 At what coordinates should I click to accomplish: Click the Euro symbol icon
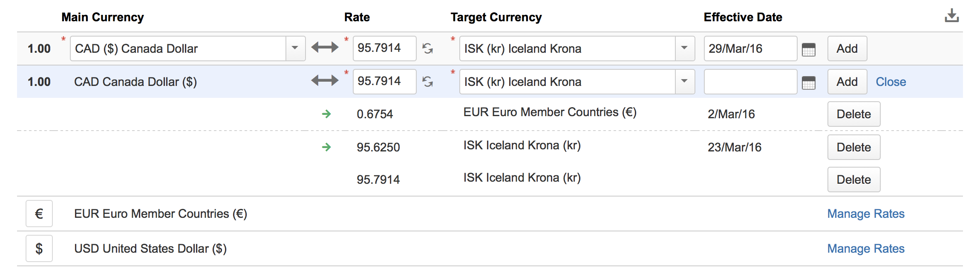click(39, 214)
